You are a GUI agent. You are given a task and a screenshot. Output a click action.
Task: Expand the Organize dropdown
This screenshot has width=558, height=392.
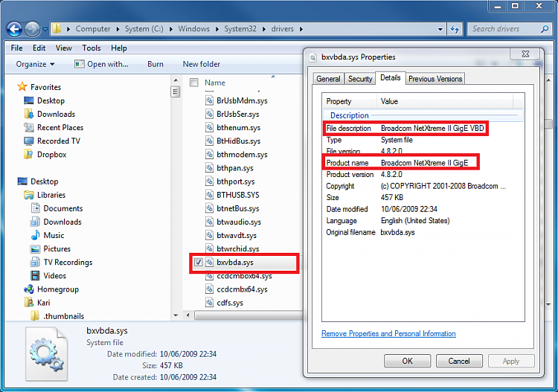35,65
